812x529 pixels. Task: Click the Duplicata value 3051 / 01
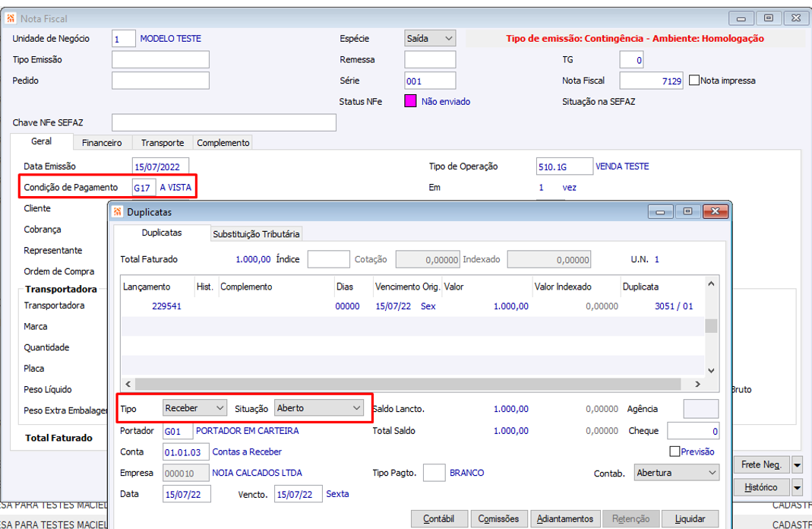[673, 306]
